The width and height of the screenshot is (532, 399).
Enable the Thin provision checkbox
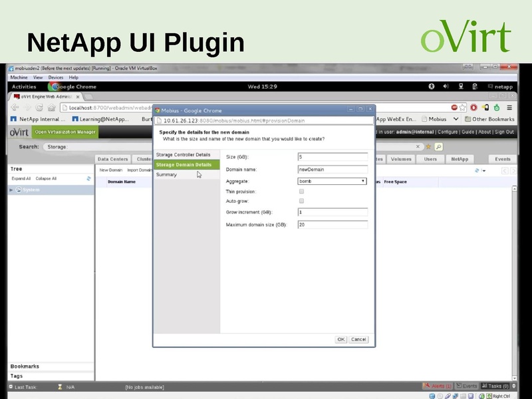pyautogui.click(x=301, y=192)
